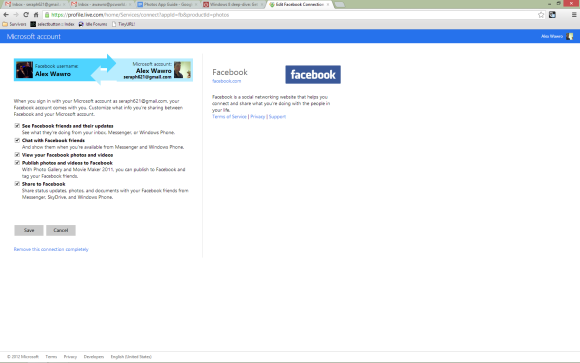Click the browser forward arrow

16,15
